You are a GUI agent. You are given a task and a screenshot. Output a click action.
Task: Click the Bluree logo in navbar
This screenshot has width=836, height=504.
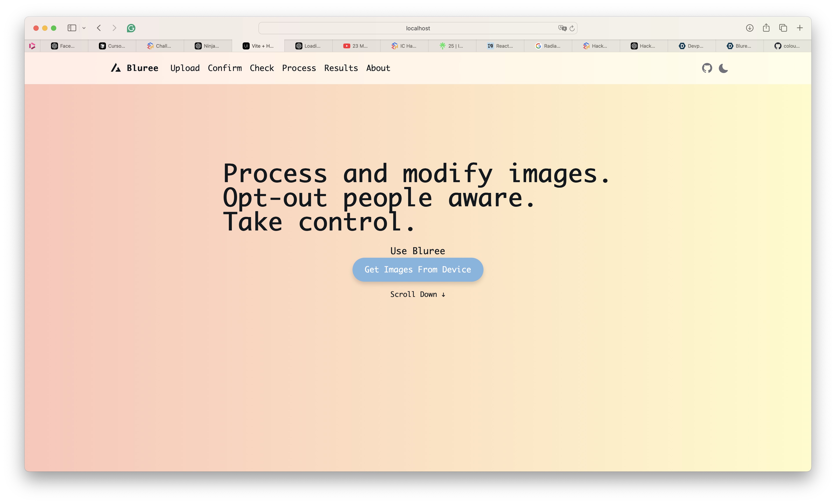coord(135,68)
